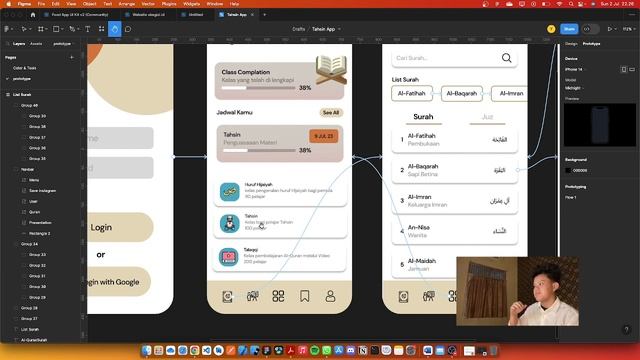Click the See All button
The image size is (640, 360).
[331, 113]
